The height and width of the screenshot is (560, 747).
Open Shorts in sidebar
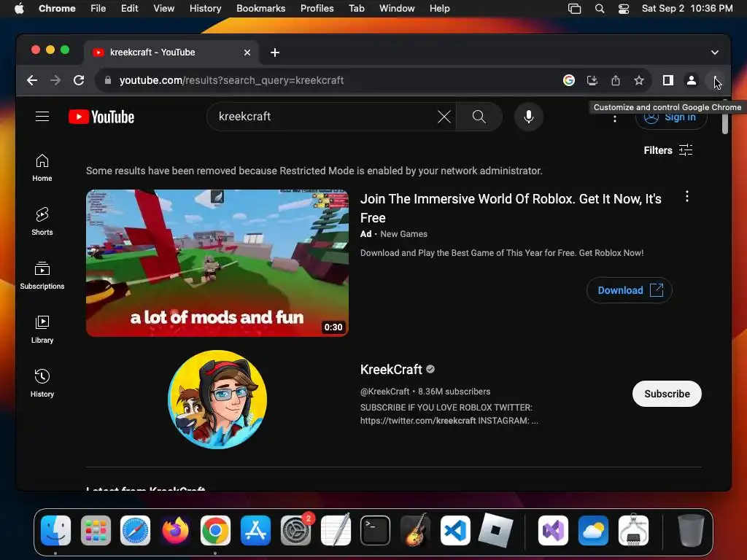(42, 222)
